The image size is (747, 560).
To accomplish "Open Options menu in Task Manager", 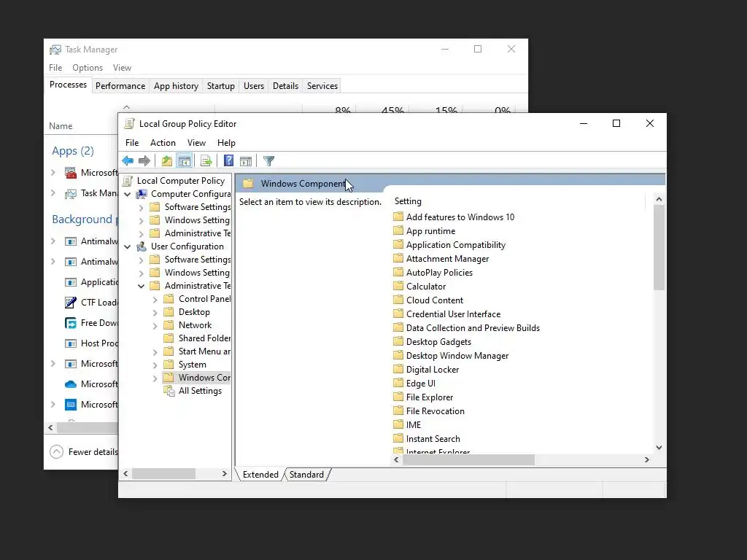I will point(88,68).
